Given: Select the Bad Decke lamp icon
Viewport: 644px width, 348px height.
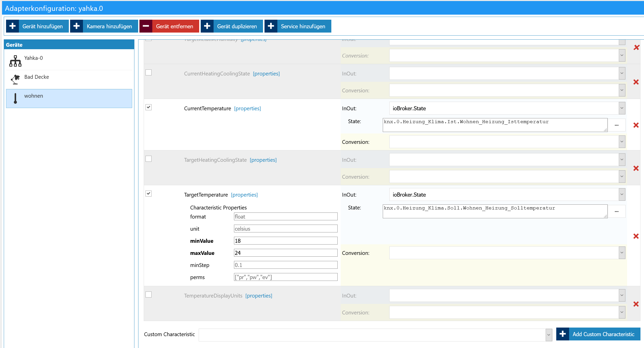Looking at the screenshot, I should tap(15, 79).
